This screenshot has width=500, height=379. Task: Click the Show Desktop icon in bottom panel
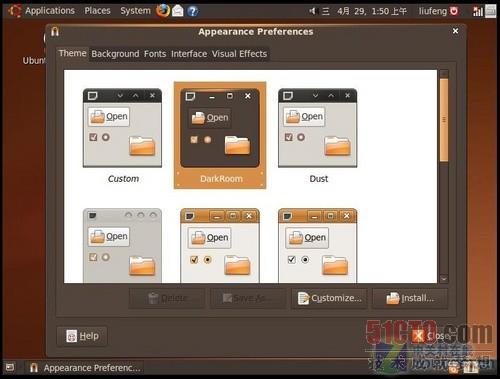point(10,367)
